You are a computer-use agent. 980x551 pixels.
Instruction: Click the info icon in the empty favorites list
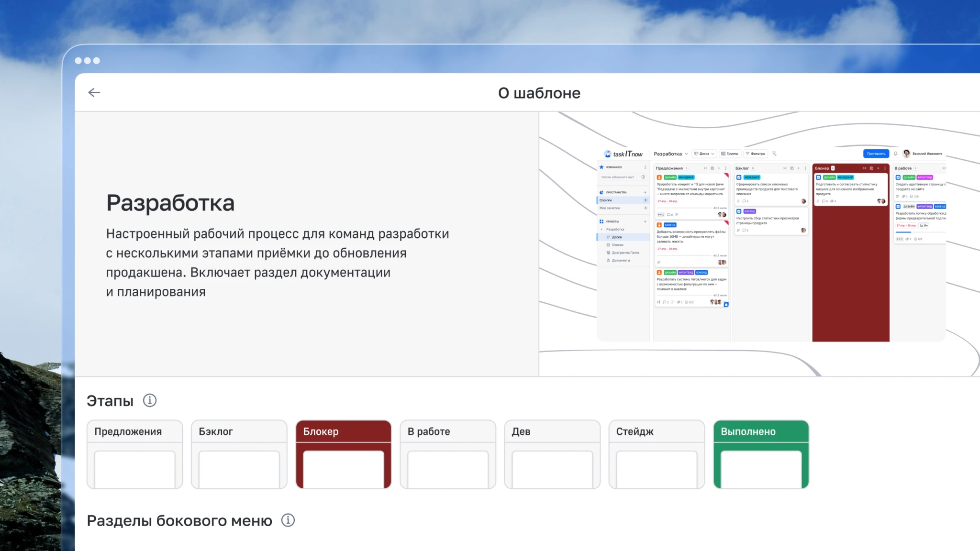click(643, 177)
